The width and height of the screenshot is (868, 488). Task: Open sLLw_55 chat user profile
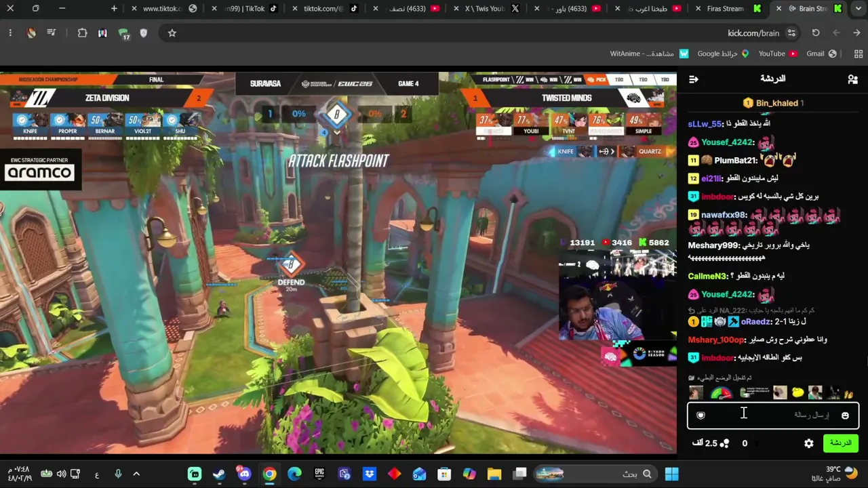705,124
